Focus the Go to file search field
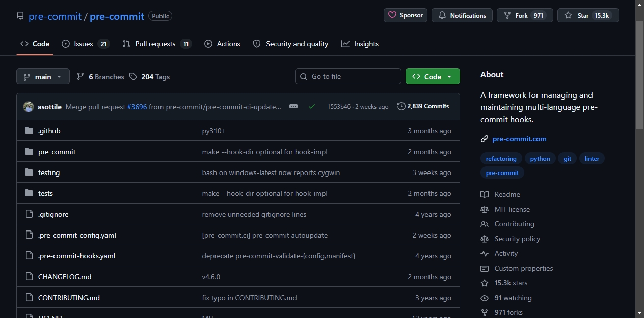 348,76
